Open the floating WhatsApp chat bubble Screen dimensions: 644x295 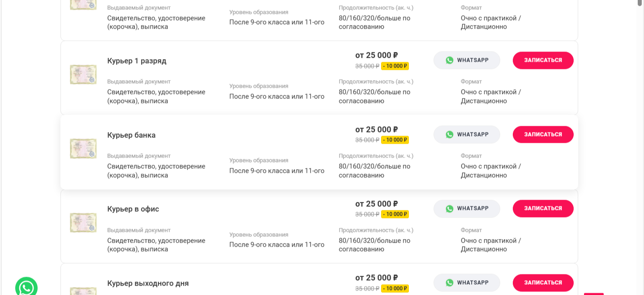[26, 287]
